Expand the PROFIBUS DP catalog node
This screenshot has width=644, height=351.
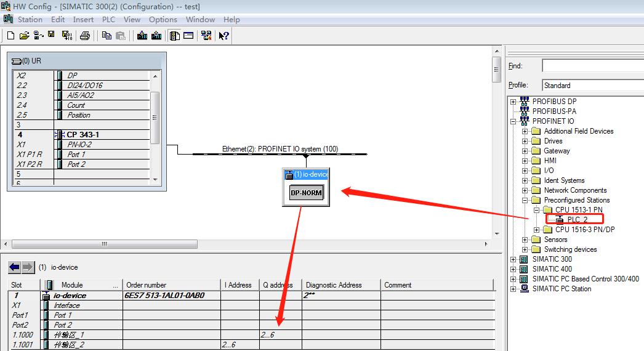click(x=513, y=102)
